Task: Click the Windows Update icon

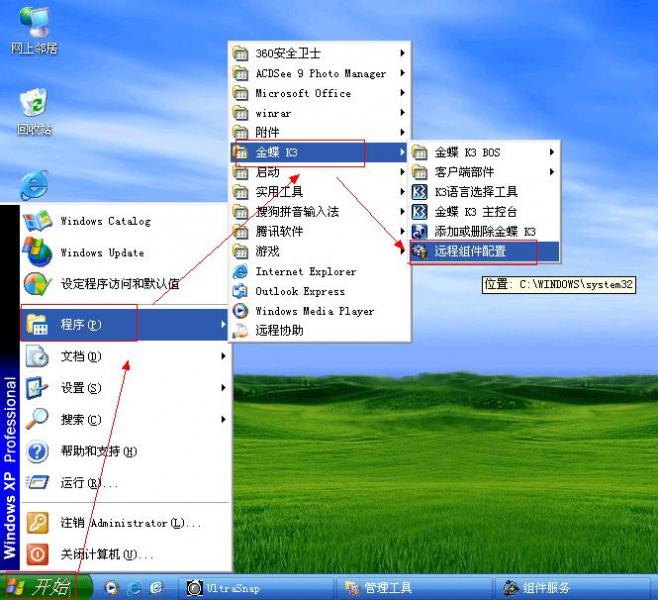Action: 37,252
